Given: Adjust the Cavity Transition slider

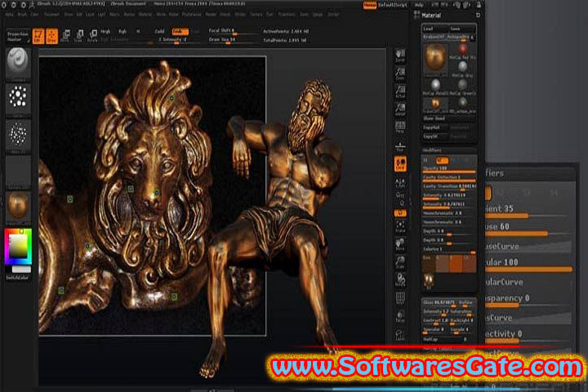Looking at the screenshot, I should click(449, 186).
